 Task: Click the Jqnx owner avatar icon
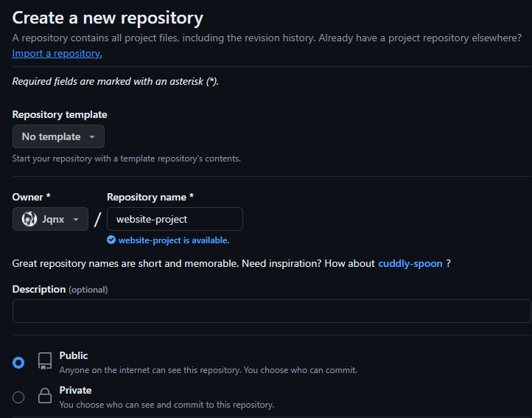[x=29, y=219]
